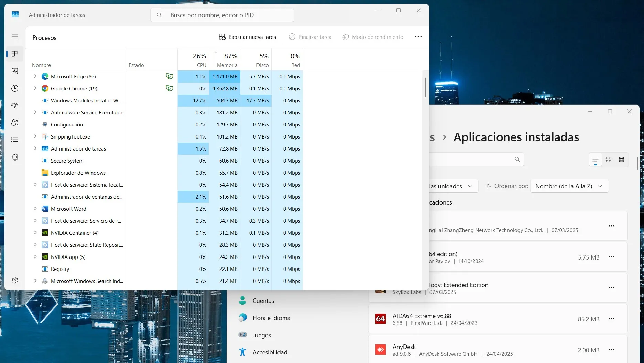Open more options for AIDA64 Extreme v6.88
644x363 pixels.
(611, 319)
